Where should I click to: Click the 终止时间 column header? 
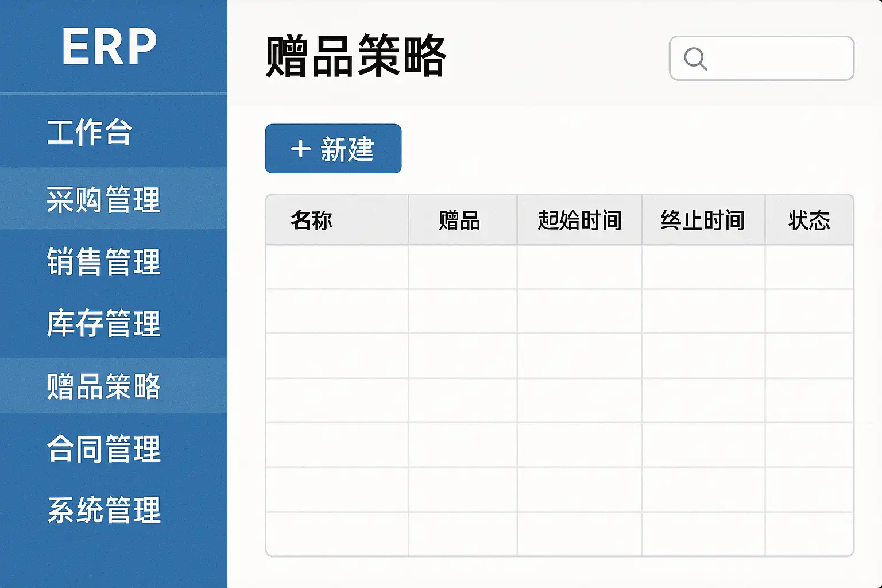click(x=703, y=220)
